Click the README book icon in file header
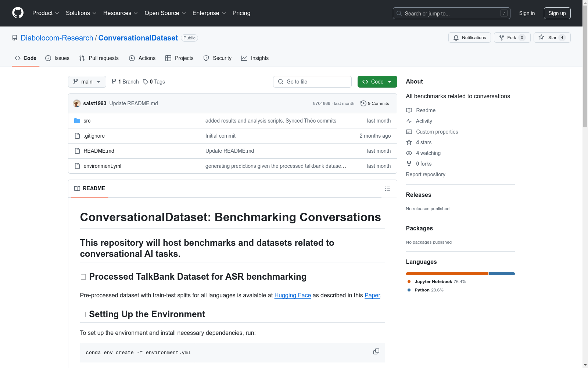 77,188
